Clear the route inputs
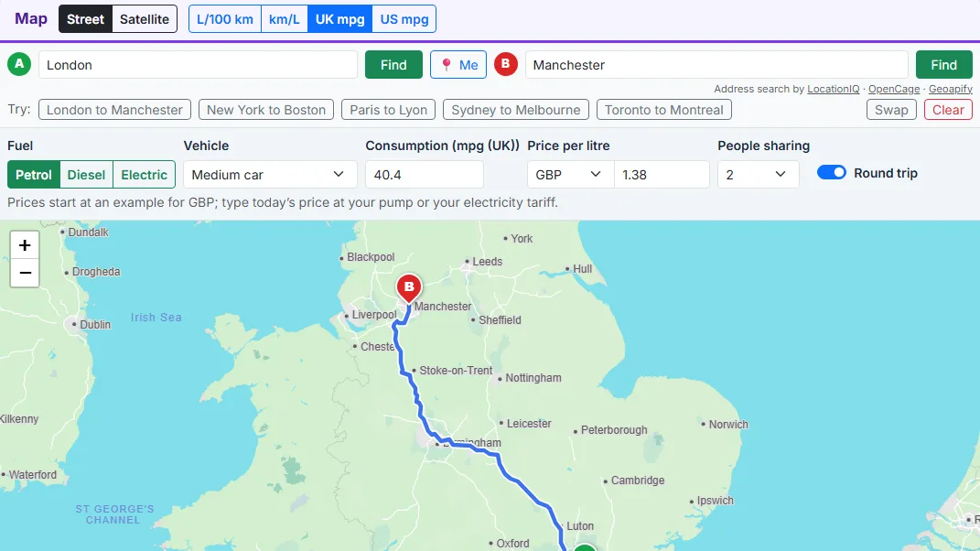Viewport: 980px width, 551px height. (948, 110)
